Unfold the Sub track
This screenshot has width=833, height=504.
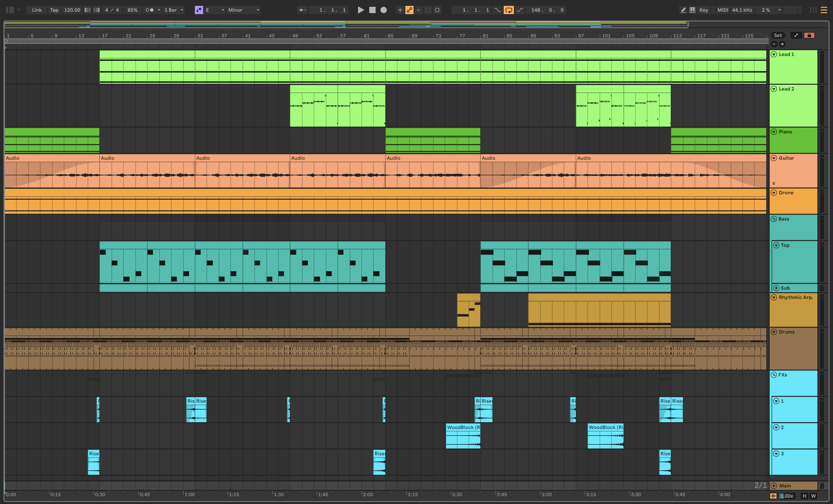(x=776, y=288)
